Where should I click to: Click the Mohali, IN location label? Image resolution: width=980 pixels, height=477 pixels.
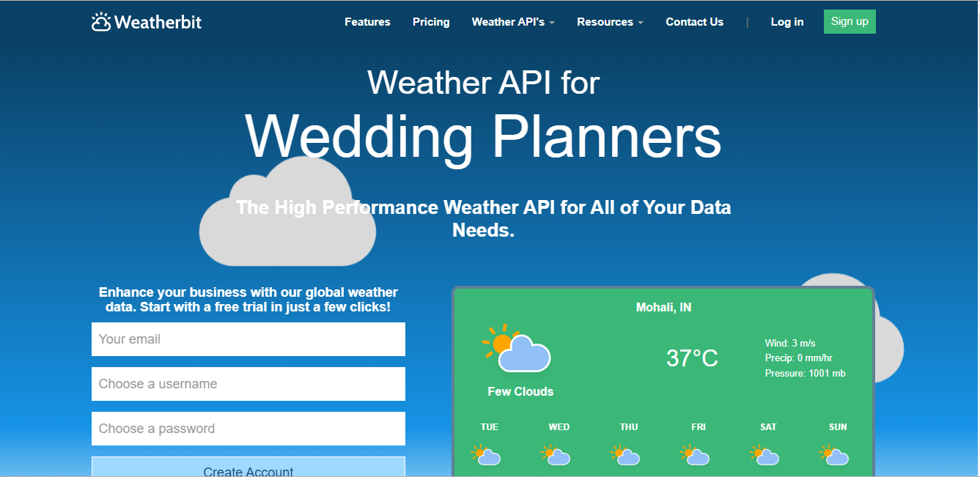click(663, 307)
